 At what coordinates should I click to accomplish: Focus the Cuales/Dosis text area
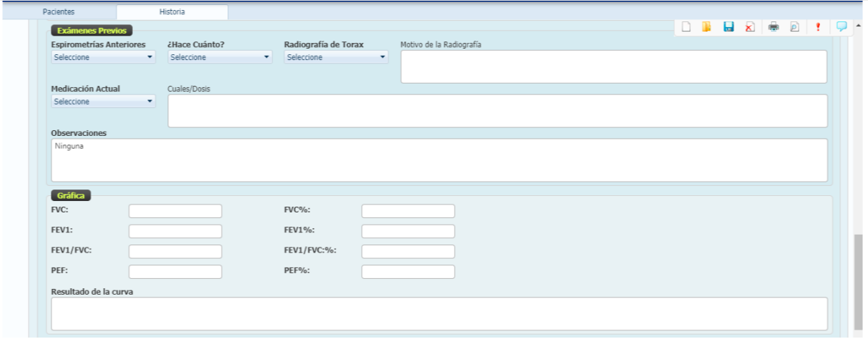pyautogui.click(x=497, y=111)
